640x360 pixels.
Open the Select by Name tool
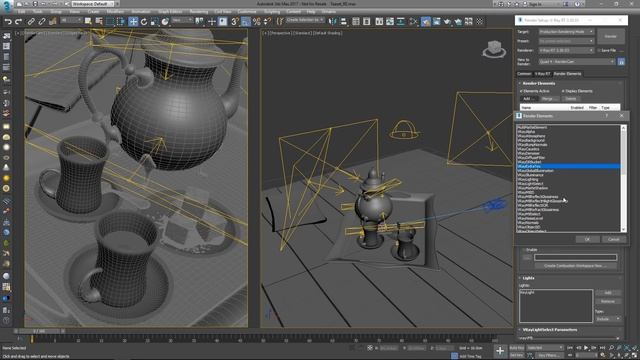coord(99,21)
